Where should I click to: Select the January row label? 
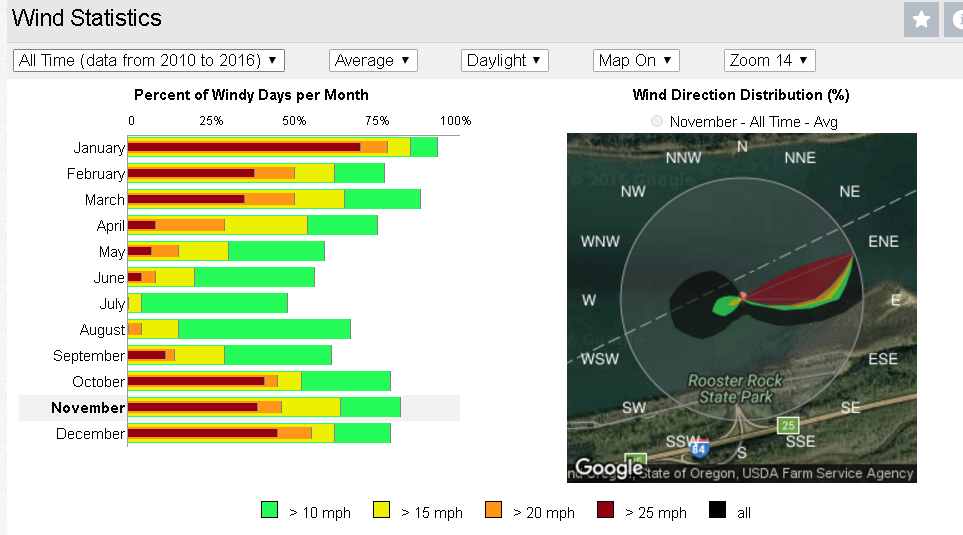click(99, 148)
